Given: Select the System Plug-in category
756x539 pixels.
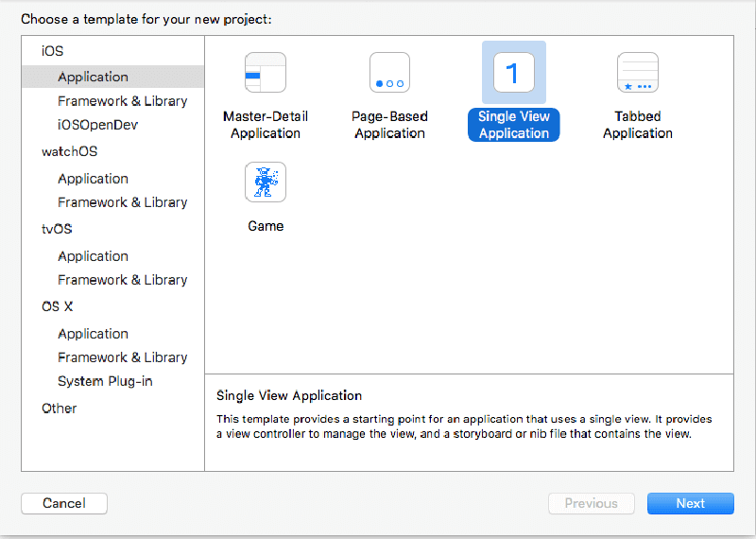Looking at the screenshot, I should click(x=105, y=381).
